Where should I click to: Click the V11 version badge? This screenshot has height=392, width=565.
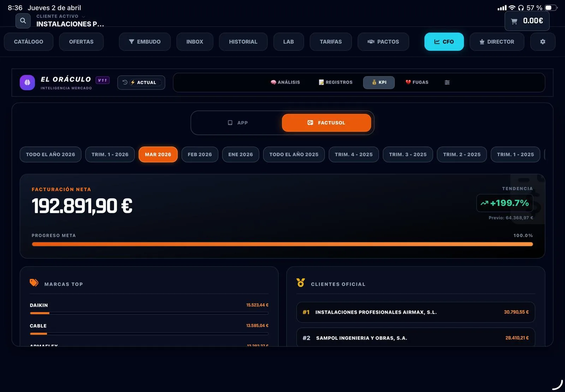[102, 80]
